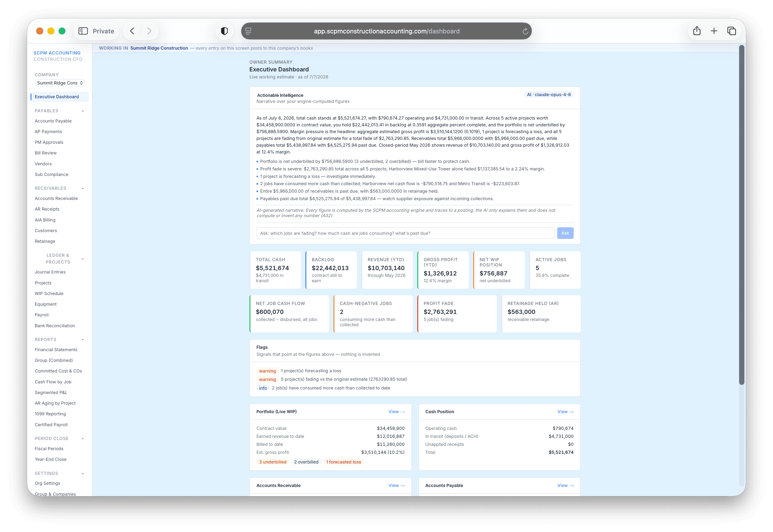Open Payroll in sidebar
Screen dimensions: 773x532
pos(42,315)
